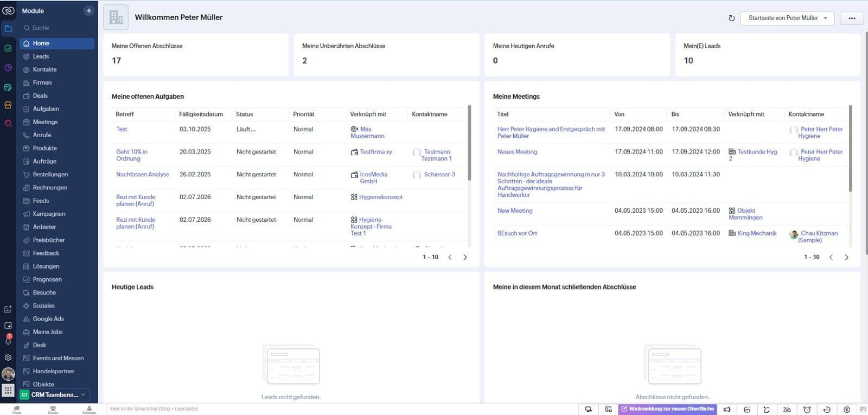Screen dimensions: 868x415
Task: Open the three-dots more options menu
Action: pyautogui.click(x=851, y=18)
